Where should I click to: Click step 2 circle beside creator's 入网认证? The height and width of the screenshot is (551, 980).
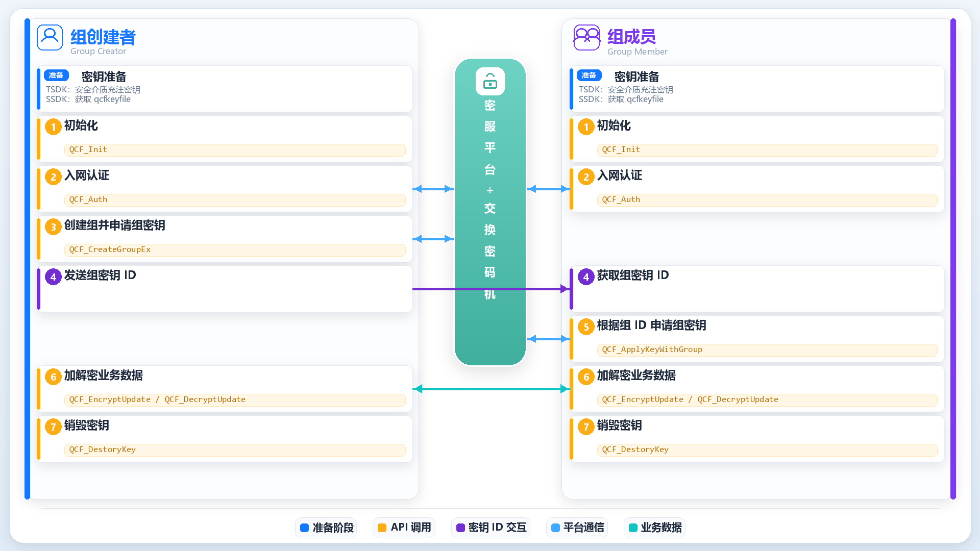tap(53, 177)
